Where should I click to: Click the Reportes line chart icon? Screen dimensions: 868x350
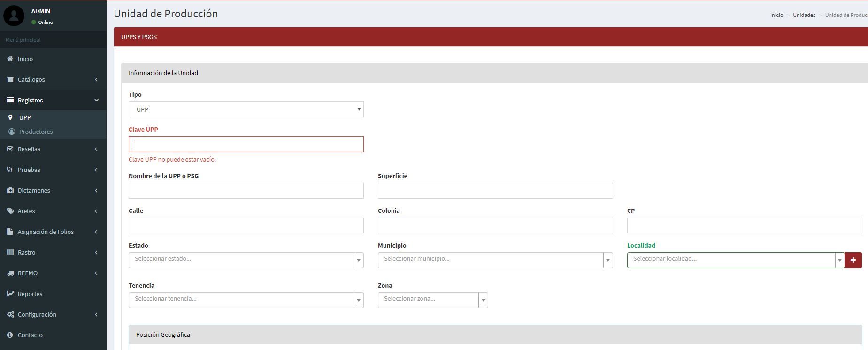pyautogui.click(x=10, y=294)
